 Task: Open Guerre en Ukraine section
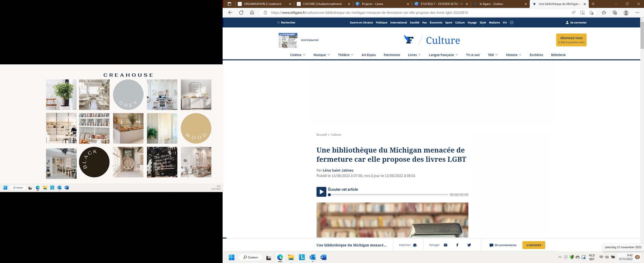point(361,22)
